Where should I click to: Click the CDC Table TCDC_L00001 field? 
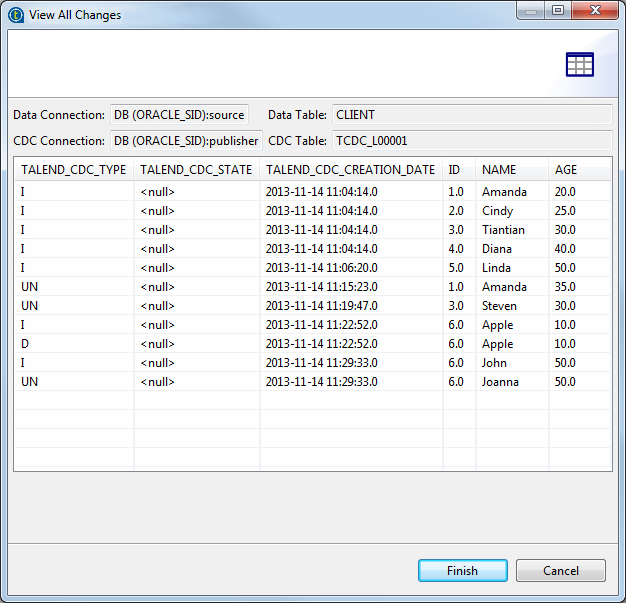[471, 141]
